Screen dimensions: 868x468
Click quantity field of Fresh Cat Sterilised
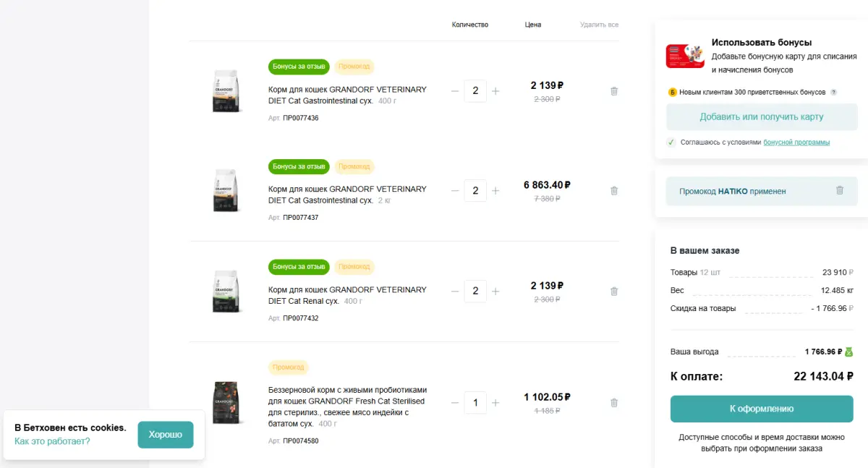pos(475,402)
